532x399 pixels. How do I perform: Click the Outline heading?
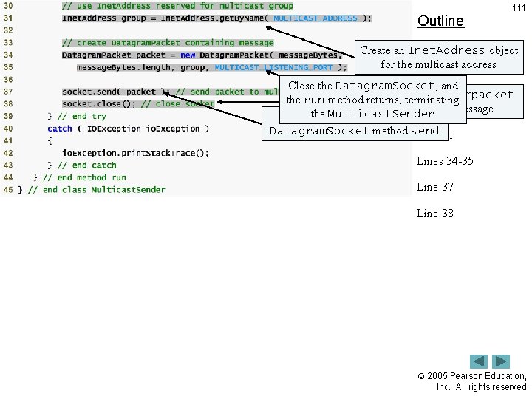coord(440,21)
